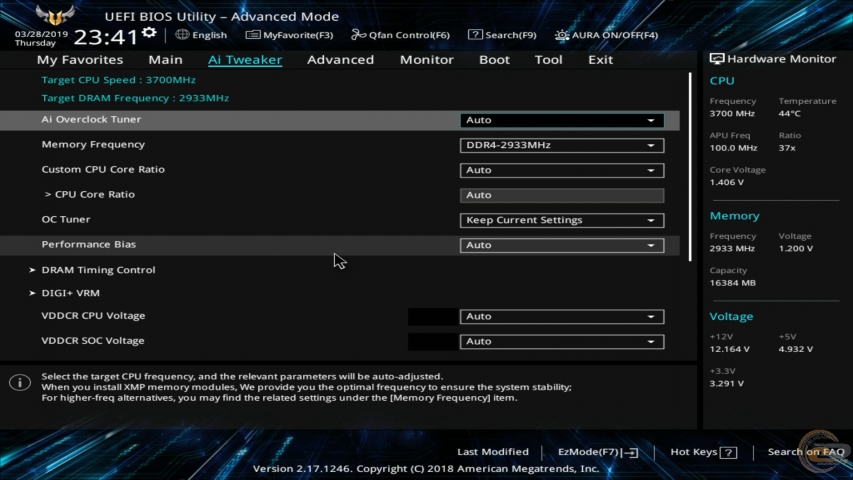Click the OC Tuner label
The height and width of the screenshot is (480, 853).
[66, 219]
